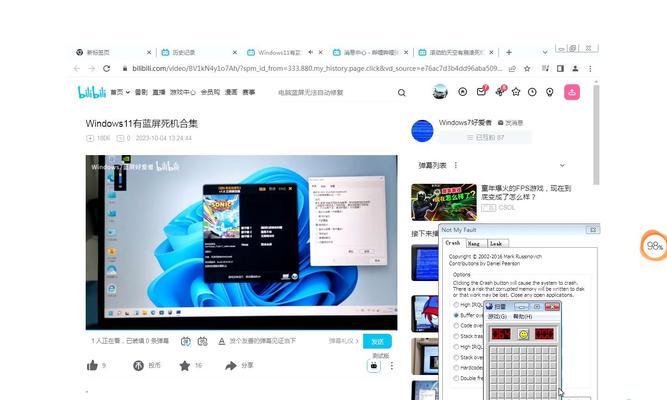The width and height of the screenshot is (667, 400).
Task: Select Stack trash radio option
Action: pos(456,336)
